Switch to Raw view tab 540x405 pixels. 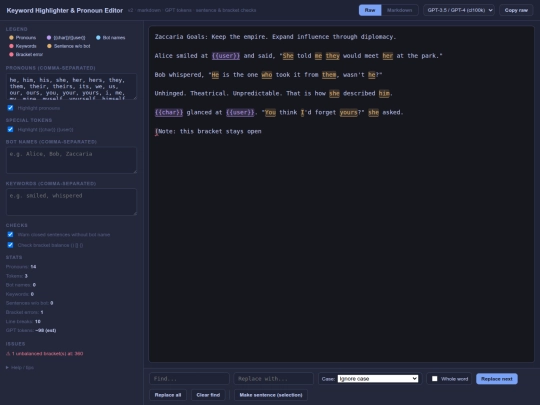(370, 10)
